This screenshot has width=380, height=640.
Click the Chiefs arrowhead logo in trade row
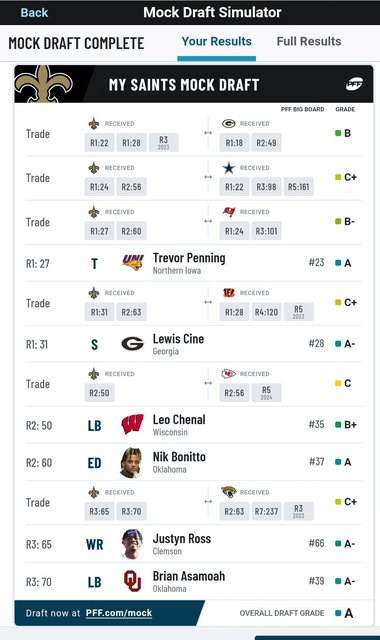click(x=229, y=373)
